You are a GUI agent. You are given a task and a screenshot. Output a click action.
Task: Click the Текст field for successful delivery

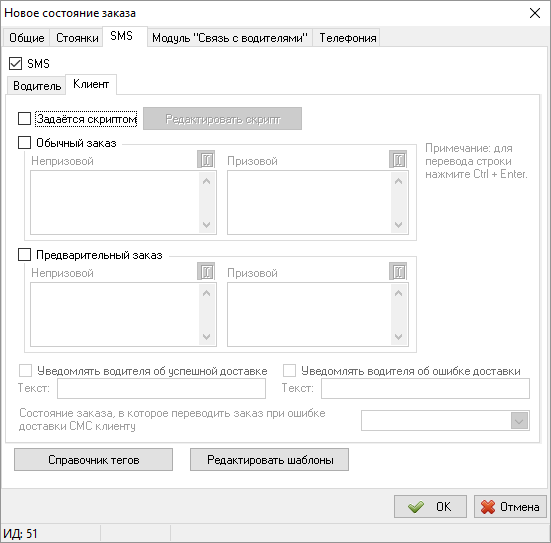(161, 388)
